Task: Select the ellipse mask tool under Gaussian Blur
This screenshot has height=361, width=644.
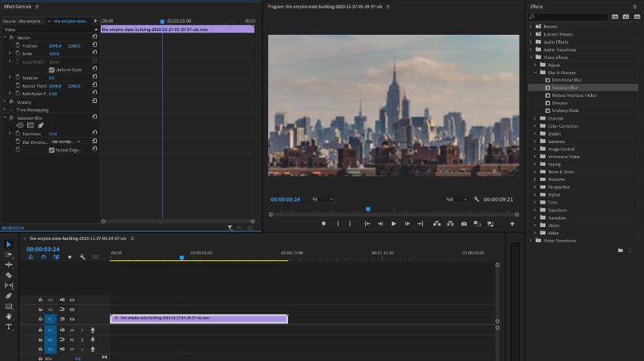Action: [20, 126]
